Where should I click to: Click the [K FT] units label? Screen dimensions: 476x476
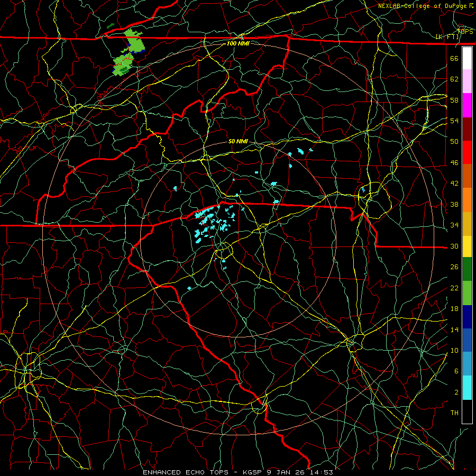(447, 37)
